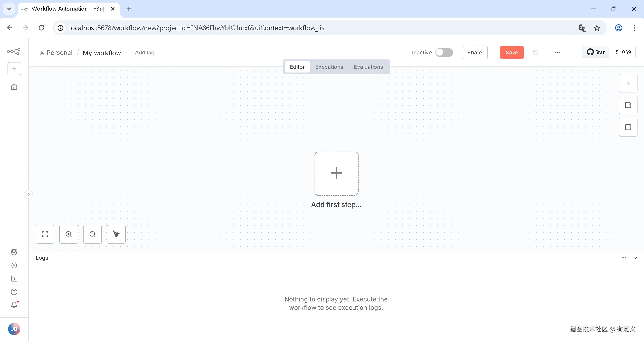644x341 pixels.
Task: Expand the collapsed left sidebar
Action: click(28, 194)
